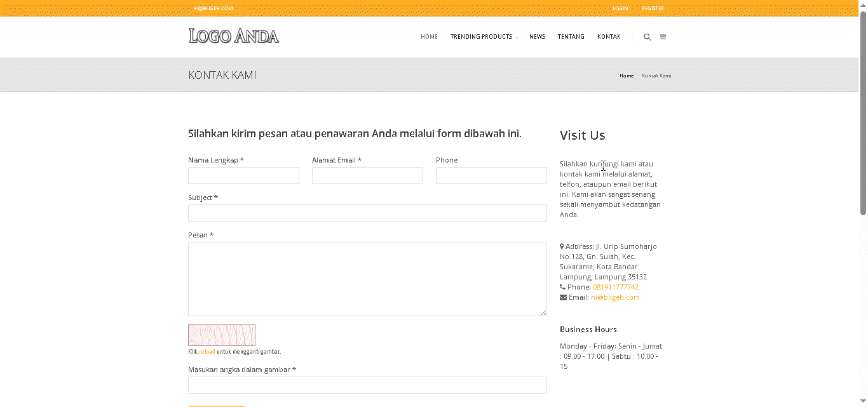
Task: Click the Logo Anda site logo
Action: click(x=233, y=36)
